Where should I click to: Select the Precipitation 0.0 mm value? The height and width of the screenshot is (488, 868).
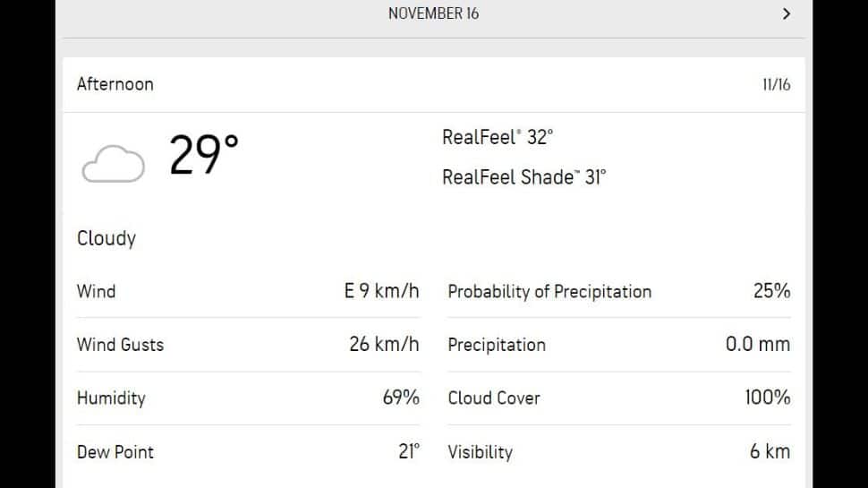pyautogui.click(x=758, y=344)
